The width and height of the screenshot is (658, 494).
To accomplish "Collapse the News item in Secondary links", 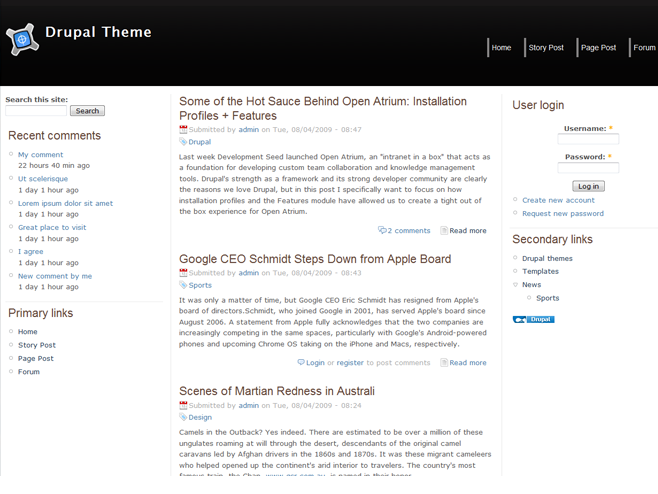I will click(x=515, y=285).
